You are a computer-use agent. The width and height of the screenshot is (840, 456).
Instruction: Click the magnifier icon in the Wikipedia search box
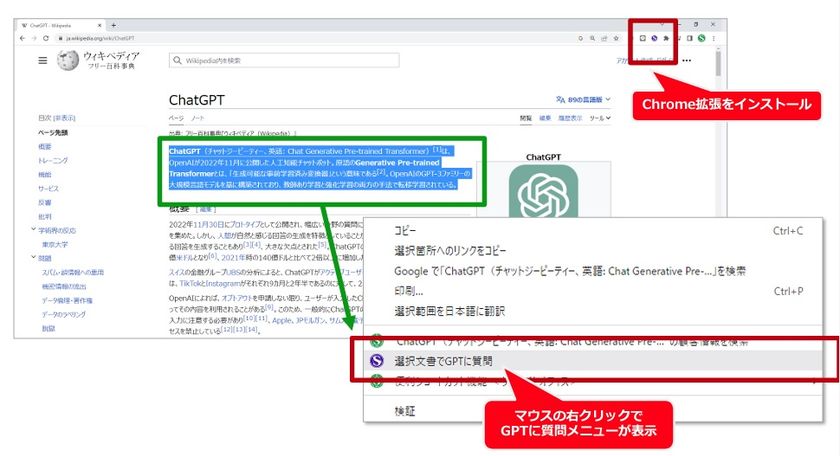[x=177, y=61]
